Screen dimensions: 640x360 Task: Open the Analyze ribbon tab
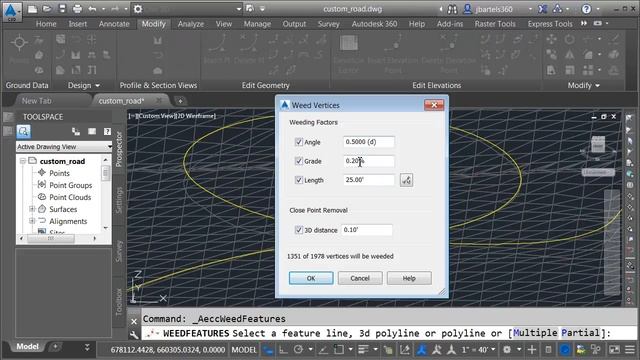[191, 24]
